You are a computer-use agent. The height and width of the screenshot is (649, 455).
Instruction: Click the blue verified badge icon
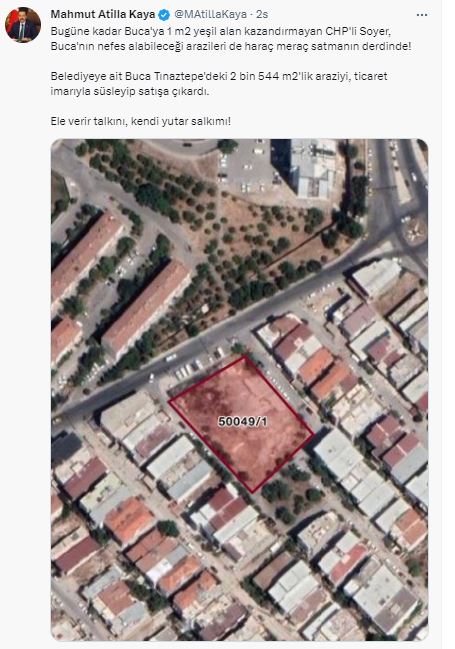(164, 15)
